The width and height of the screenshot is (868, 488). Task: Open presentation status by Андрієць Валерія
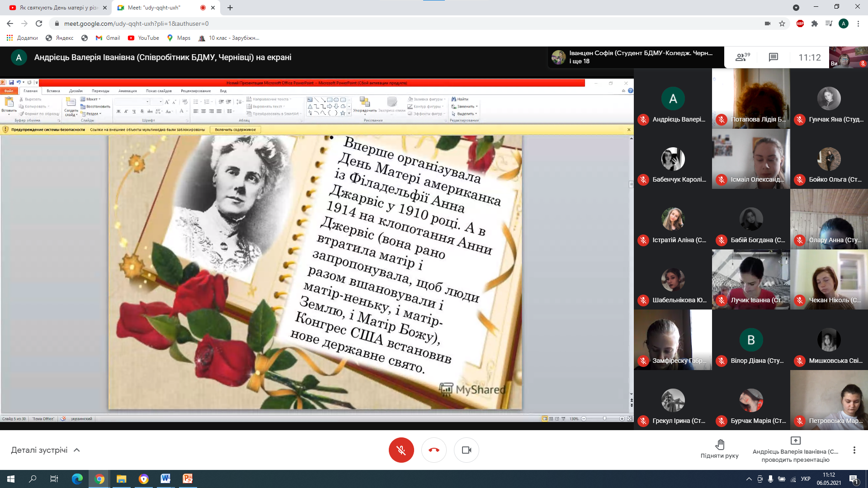[795, 450]
